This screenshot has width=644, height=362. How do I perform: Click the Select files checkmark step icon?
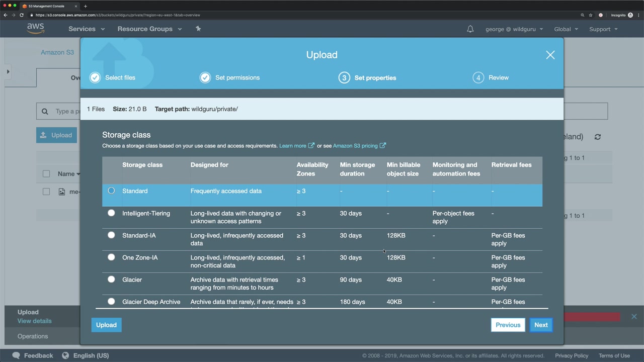tap(95, 77)
